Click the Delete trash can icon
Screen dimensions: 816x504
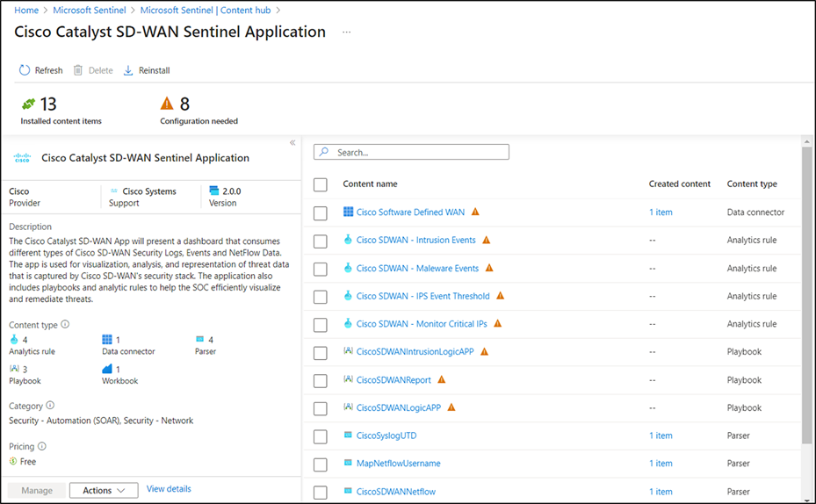(x=78, y=70)
